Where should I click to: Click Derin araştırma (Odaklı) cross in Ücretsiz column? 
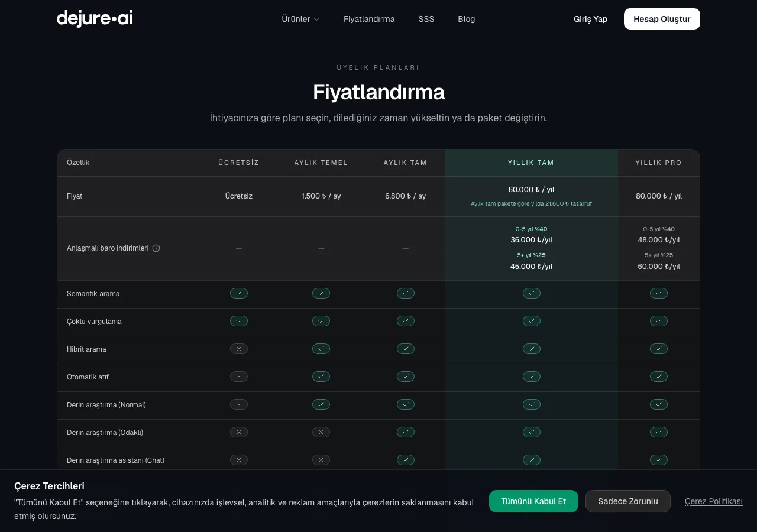coord(239,432)
